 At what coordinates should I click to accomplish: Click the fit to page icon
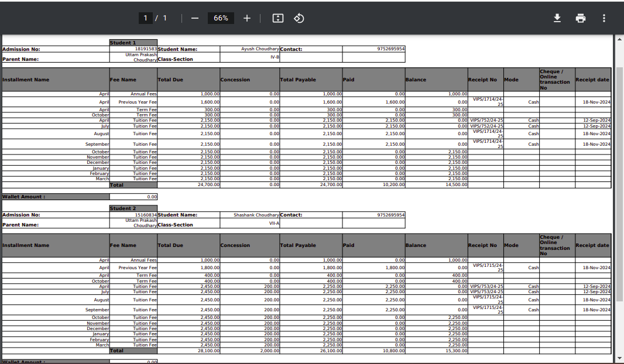(x=278, y=18)
